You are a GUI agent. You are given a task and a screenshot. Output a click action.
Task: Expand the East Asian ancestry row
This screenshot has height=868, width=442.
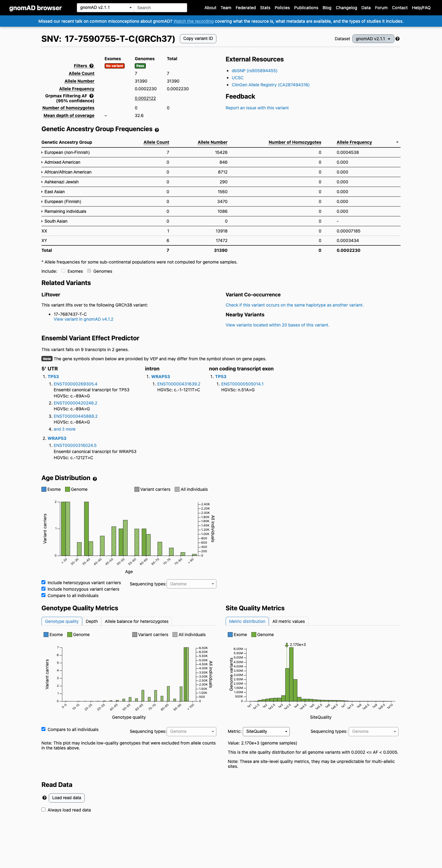tap(53, 192)
